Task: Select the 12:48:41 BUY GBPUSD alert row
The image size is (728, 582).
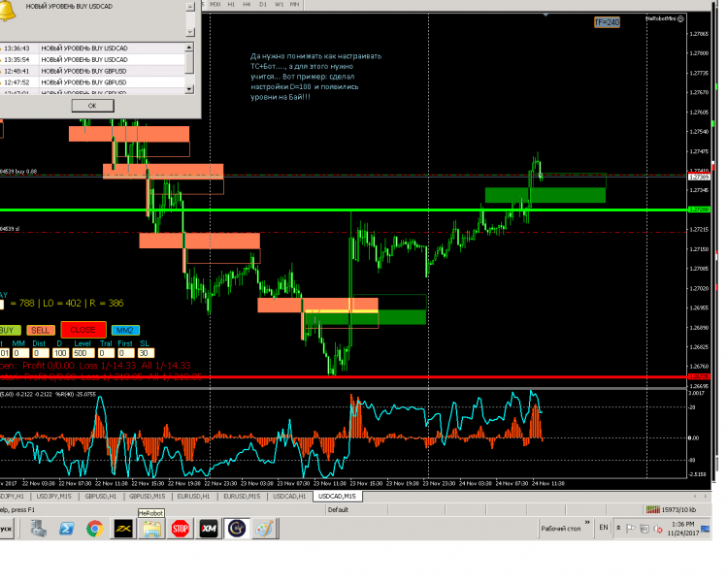Action: point(93,71)
